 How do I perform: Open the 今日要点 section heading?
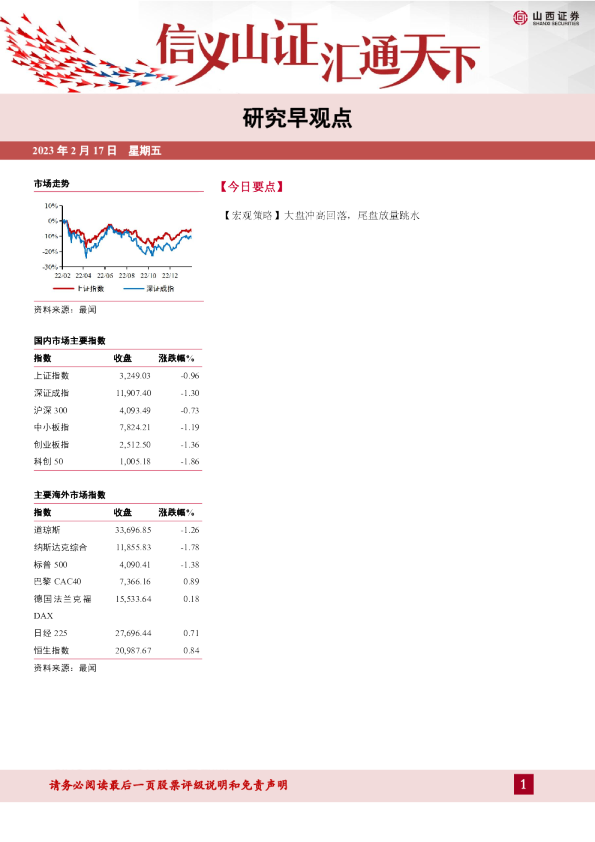[x=251, y=187]
